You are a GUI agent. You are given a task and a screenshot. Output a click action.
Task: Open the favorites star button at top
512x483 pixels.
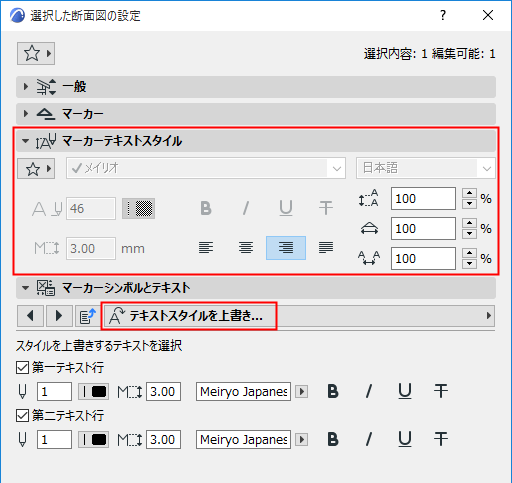pyautogui.click(x=36, y=53)
